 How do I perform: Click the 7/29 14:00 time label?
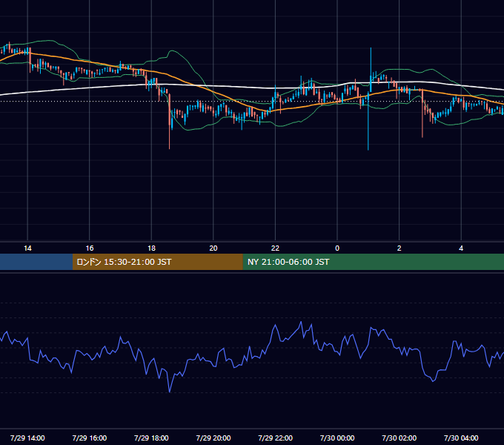(27, 438)
